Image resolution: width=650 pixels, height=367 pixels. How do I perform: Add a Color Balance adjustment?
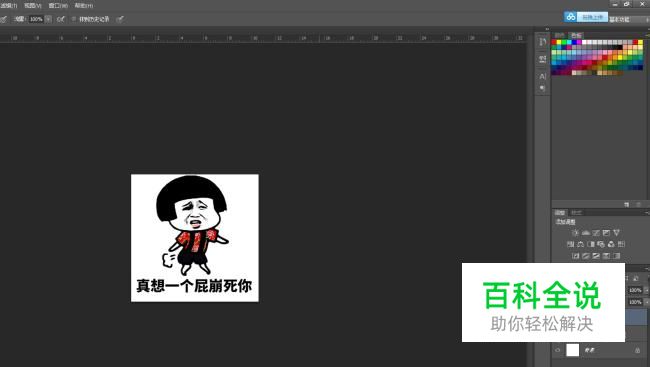coord(581,244)
